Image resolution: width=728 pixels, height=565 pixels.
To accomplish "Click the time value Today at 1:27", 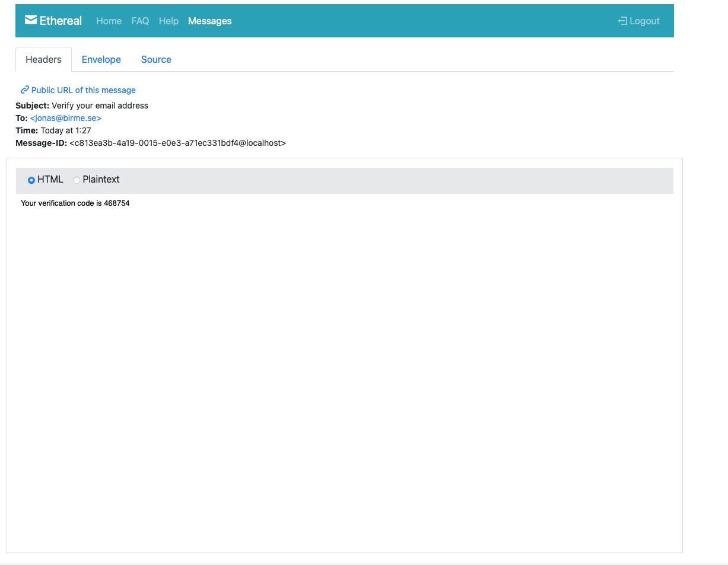I will coord(66,130).
